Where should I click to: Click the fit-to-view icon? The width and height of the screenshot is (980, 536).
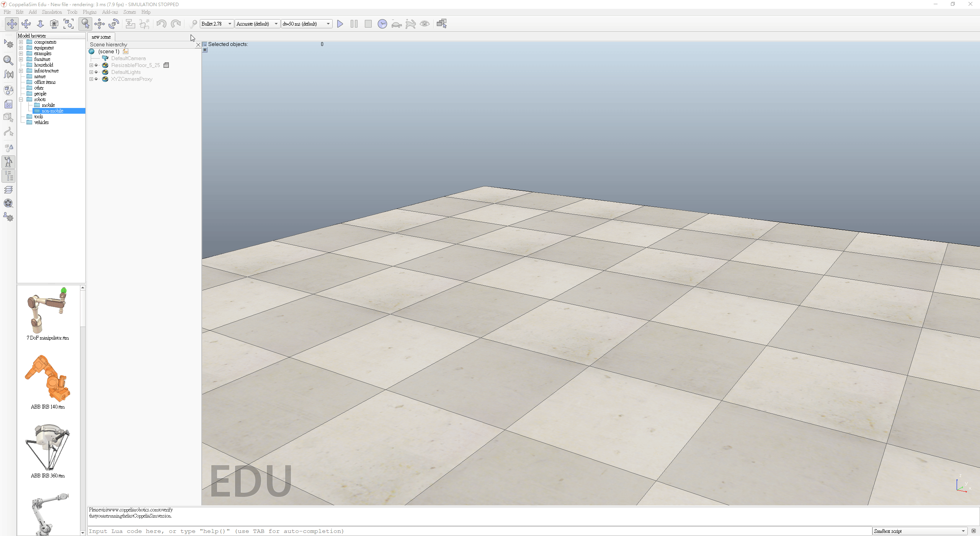coord(69,24)
